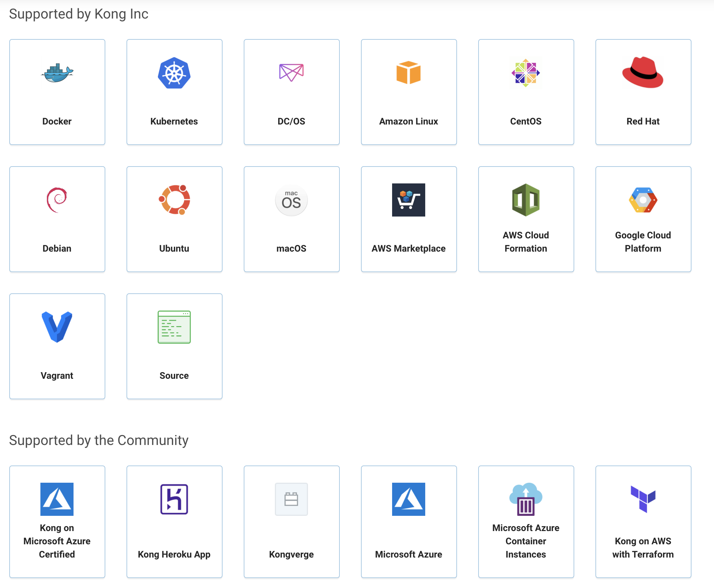
Task: Click the Vagrant blue V logo
Action: tap(57, 327)
